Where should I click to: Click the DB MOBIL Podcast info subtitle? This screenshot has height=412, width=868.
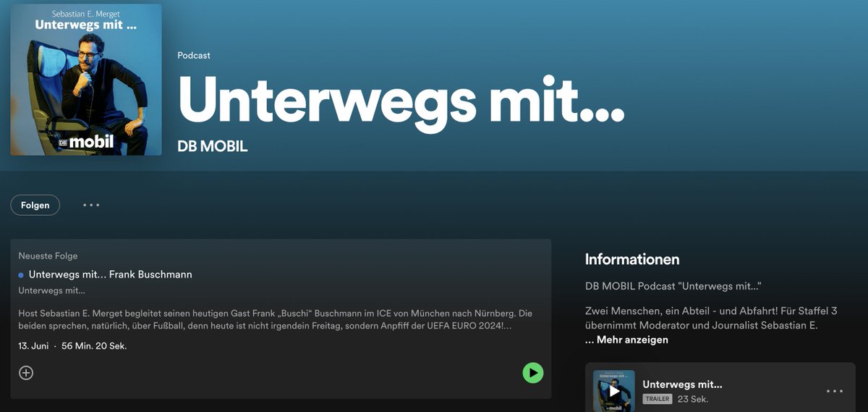(x=673, y=286)
